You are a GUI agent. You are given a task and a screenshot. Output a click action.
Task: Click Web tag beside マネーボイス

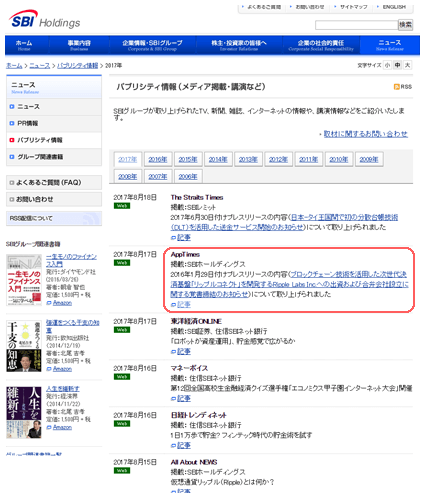click(122, 377)
